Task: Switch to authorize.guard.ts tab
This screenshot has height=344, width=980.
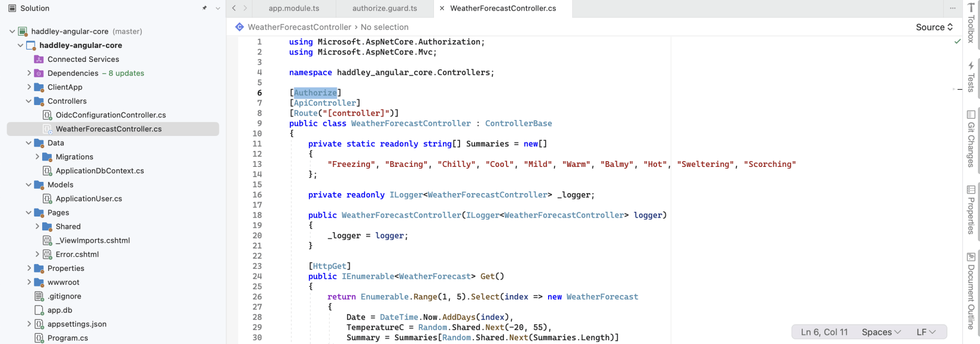Action: 385,8
